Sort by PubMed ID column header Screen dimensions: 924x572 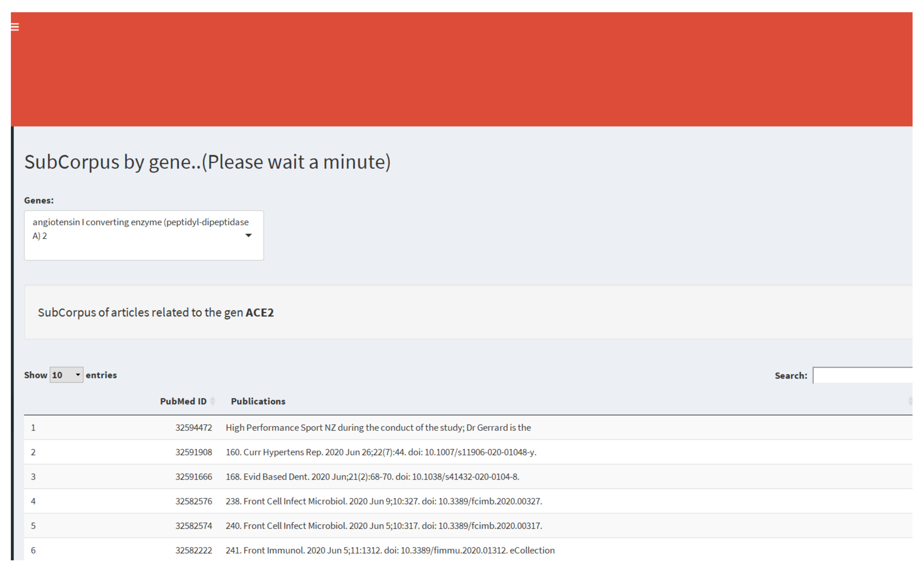[x=183, y=401]
